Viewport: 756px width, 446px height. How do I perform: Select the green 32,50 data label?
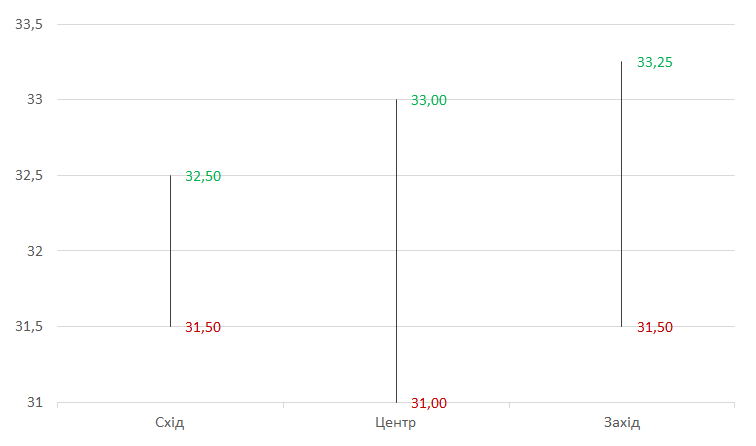203,176
